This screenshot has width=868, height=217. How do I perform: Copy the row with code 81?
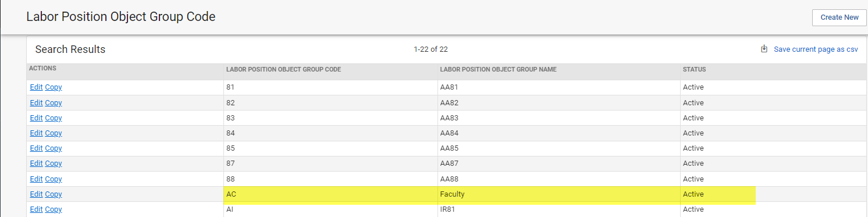point(54,87)
